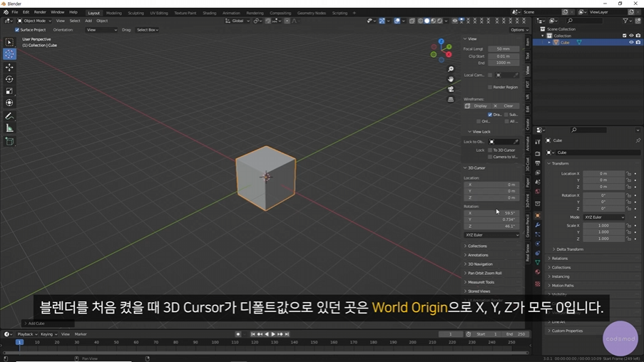Screen dimensions: 644x362
Task: Open the Orientation View dropdown
Action: click(x=101, y=29)
